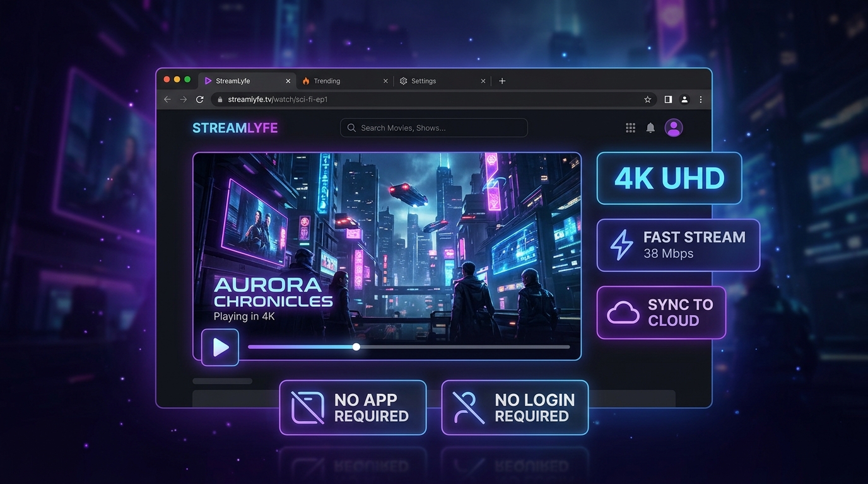
Task: Click the cloud icon on Sync to Cloud
Action: click(623, 313)
